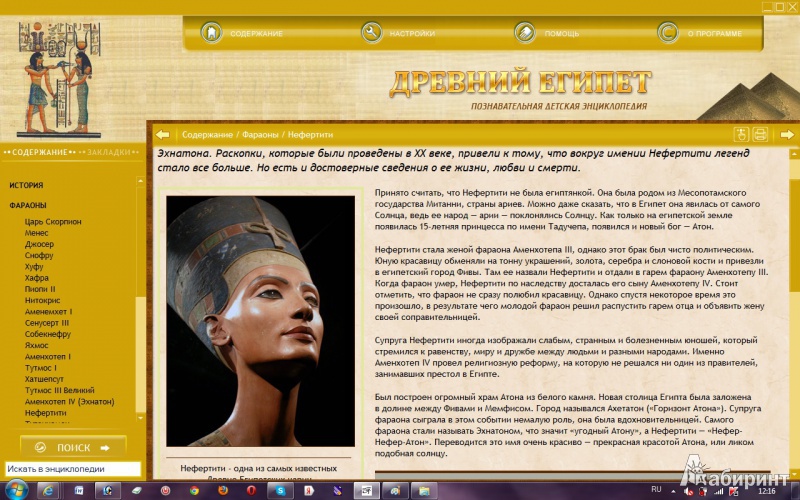Open the Джосер article

[39, 244]
